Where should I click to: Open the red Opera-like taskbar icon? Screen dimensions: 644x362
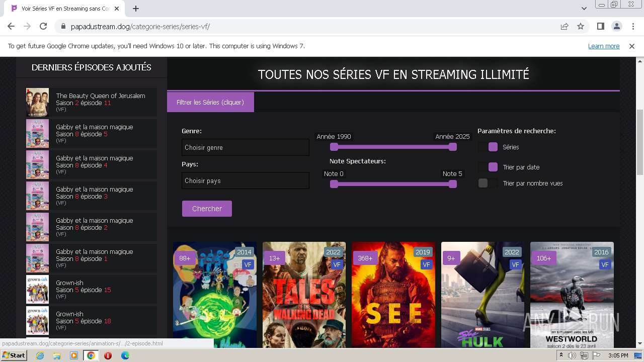click(108, 355)
